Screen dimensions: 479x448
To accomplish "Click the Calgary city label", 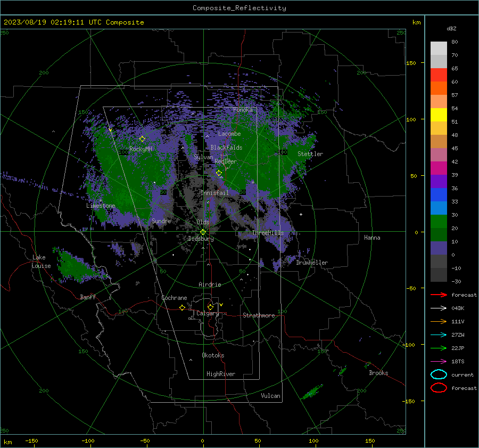I will pyautogui.click(x=208, y=313).
